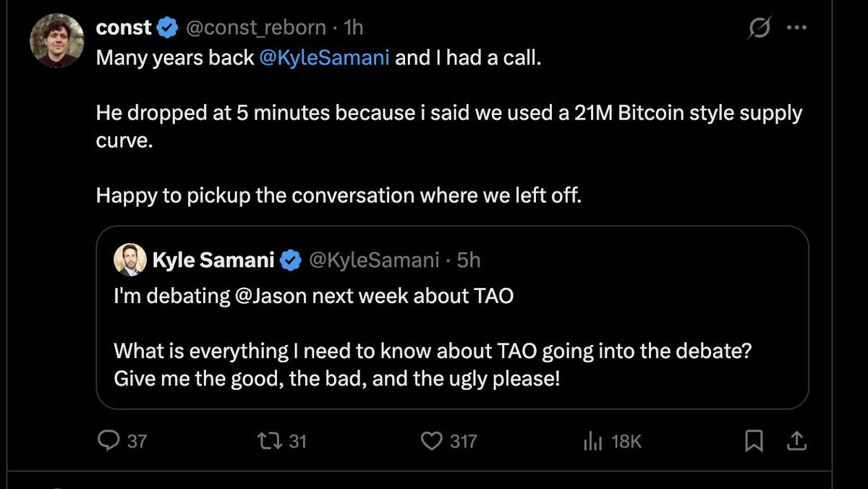Screen dimensions: 868x489
Task: Click Kyle Samani's verified badge in quote
Action: 291,260
